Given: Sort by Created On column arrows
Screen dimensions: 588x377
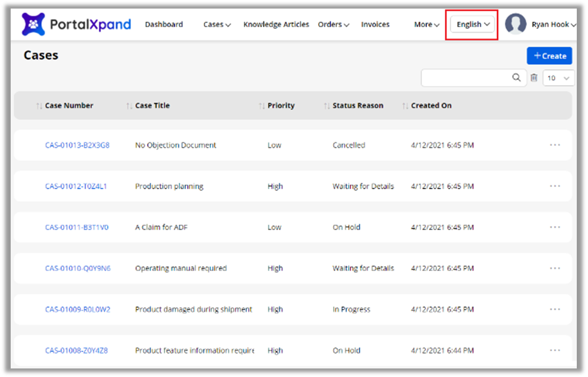Looking at the screenshot, I should pyautogui.click(x=405, y=106).
